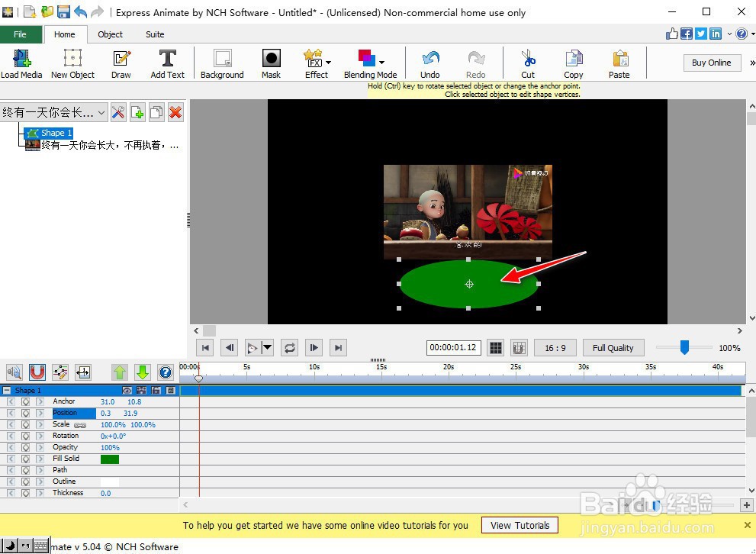Image resolution: width=756 pixels, height=554 pixels.
Task: Click the View Tutorials button
Action: tap(520, 525)
